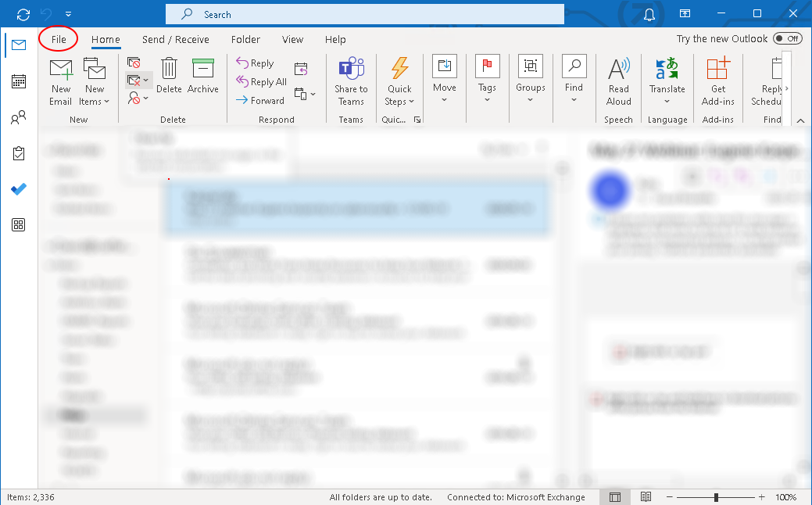Create a New Email

[61, 82]
